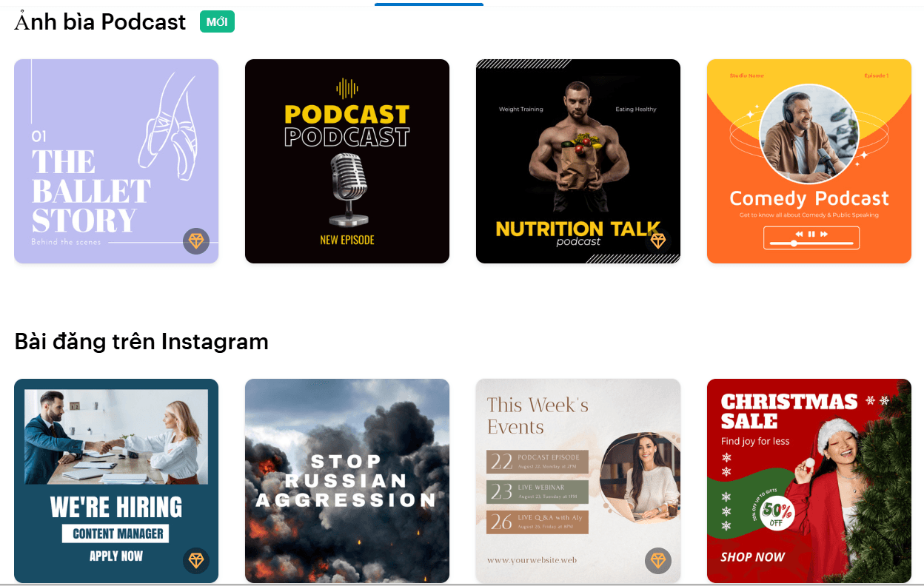924x586 pixels.
Task: Click premium diamond icon on Nutrition Talk template
Action: (657, 240)
